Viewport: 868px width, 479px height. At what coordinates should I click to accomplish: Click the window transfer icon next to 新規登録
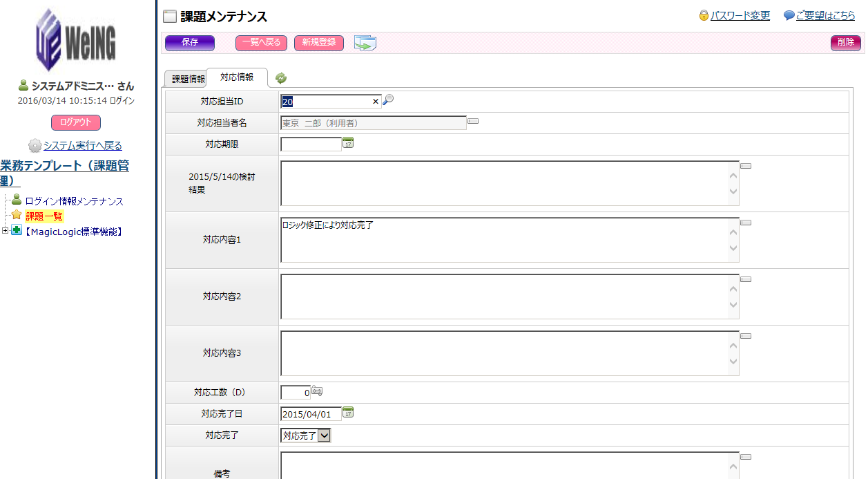click(x=365, y=43)
